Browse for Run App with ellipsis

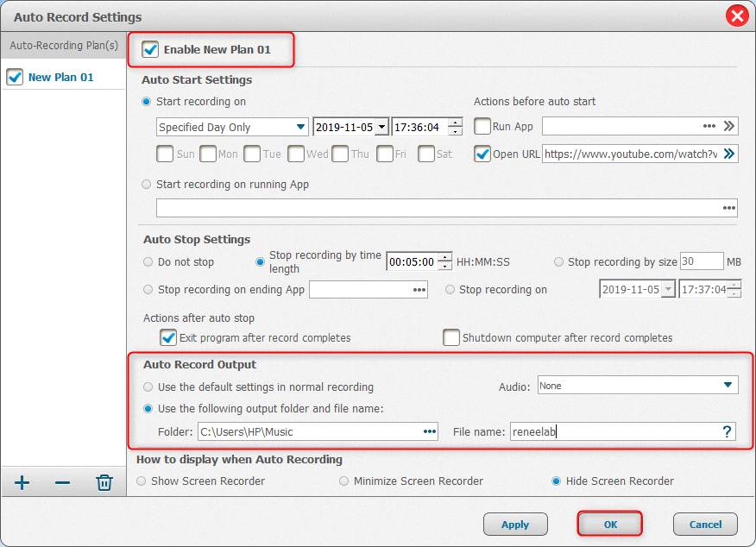[x=709, y=126]
